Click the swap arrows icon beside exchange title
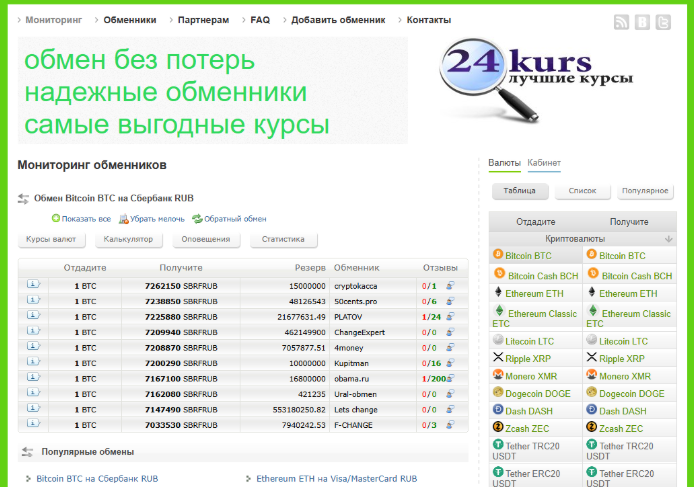This screenshot has height=490, width=694. click(x=23, y=199)
